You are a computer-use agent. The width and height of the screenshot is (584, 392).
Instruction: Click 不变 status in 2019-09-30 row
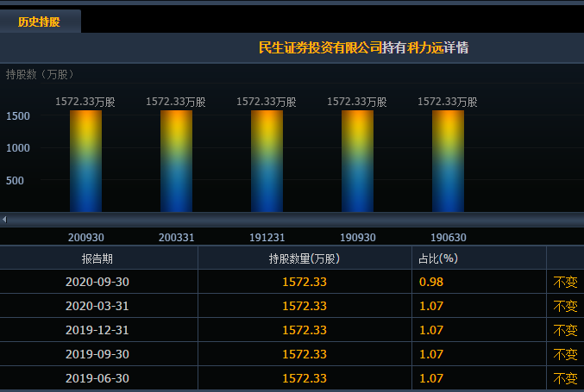pos(565,354)
